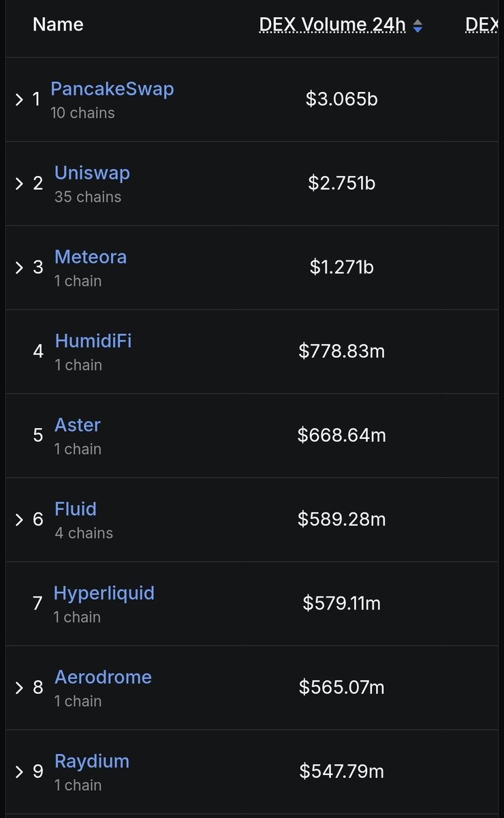Viewport: 504px width, 818px height.
Task: Open the Fluid protocol link
Action: (x=76, y=509)
